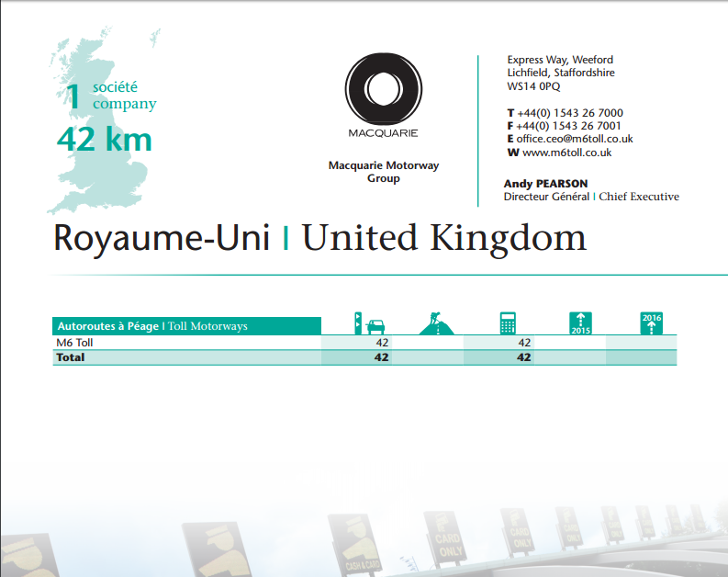
Task: Select the 'United Kingdom' heading
Action: coord(444,238)
